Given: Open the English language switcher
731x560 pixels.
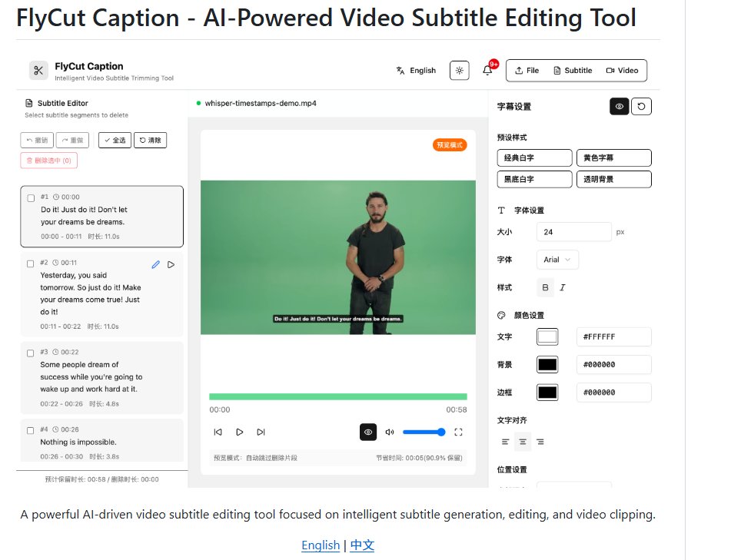Looking at the screenshot, I should (416, 71).
